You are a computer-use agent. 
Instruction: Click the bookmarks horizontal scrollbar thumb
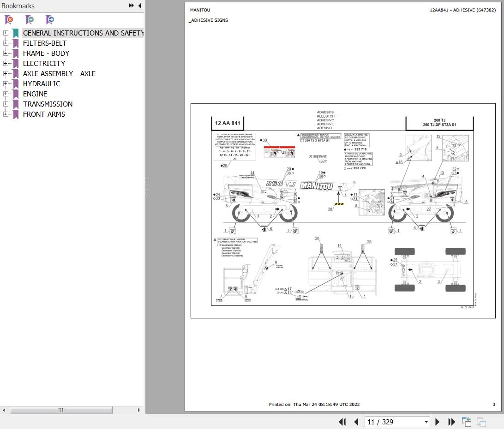click(x=61, y=410)
